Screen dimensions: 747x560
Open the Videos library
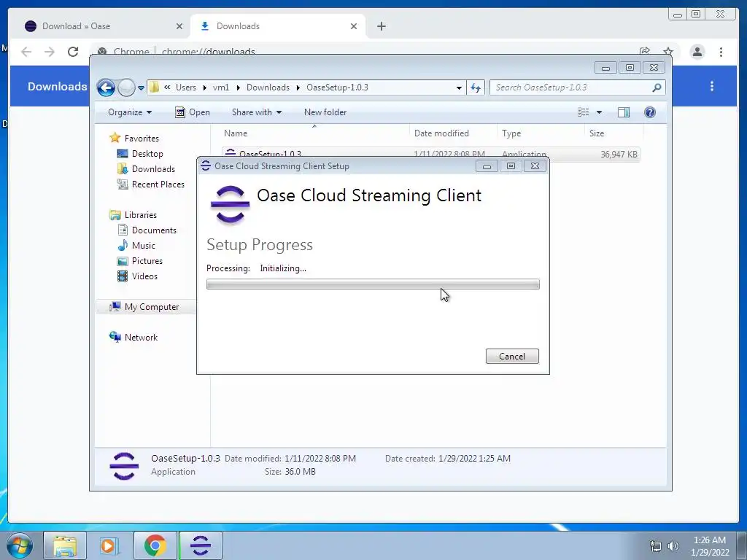pyautogui.click(x=144, y=276)
